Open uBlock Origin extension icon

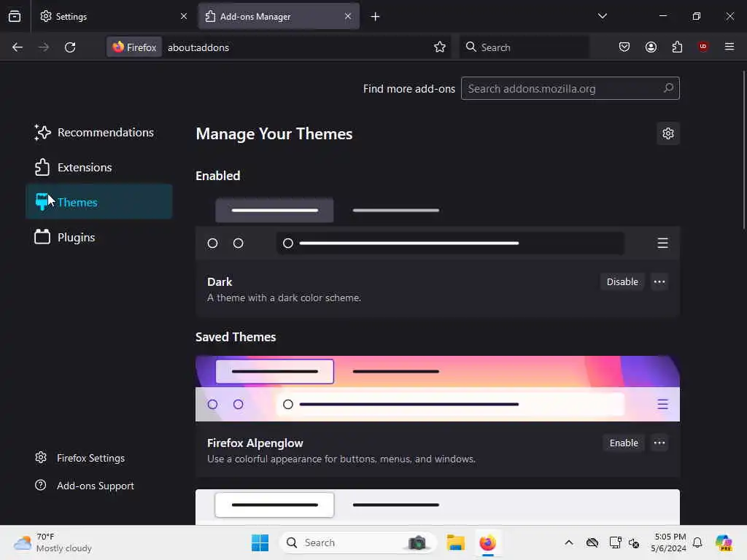tap(703, 47)
